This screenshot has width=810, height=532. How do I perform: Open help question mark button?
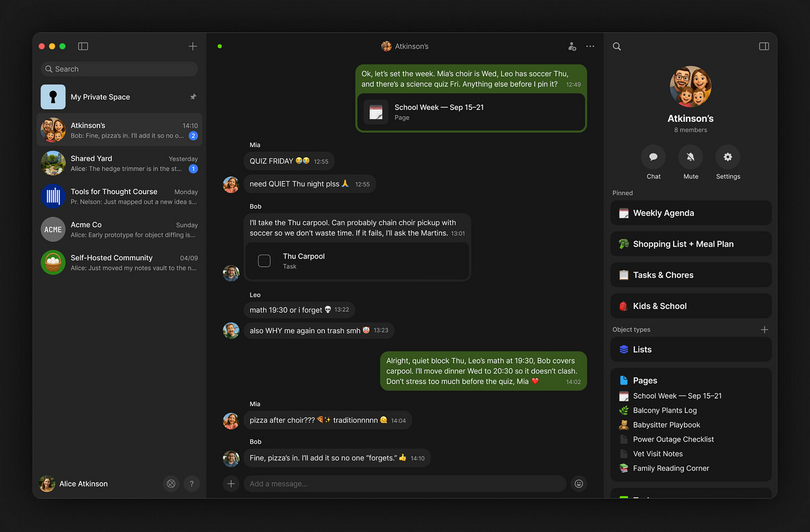(192, 484)
